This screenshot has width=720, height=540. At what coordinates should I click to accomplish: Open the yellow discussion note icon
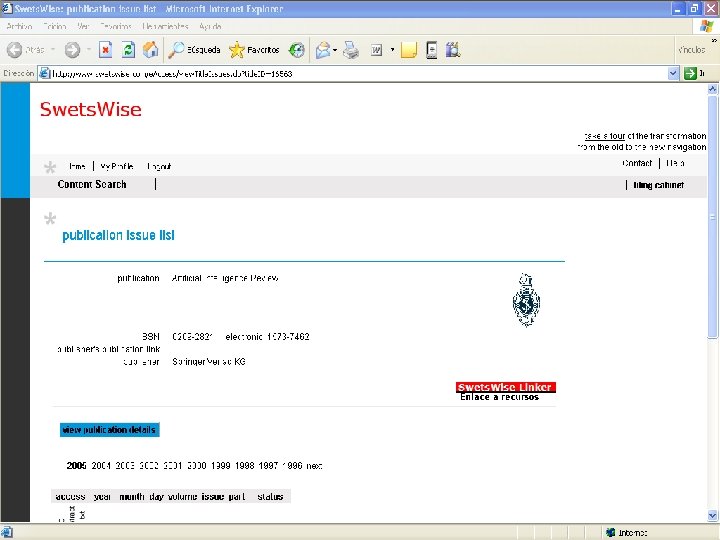pyautogui.click(x=409, y=50)
